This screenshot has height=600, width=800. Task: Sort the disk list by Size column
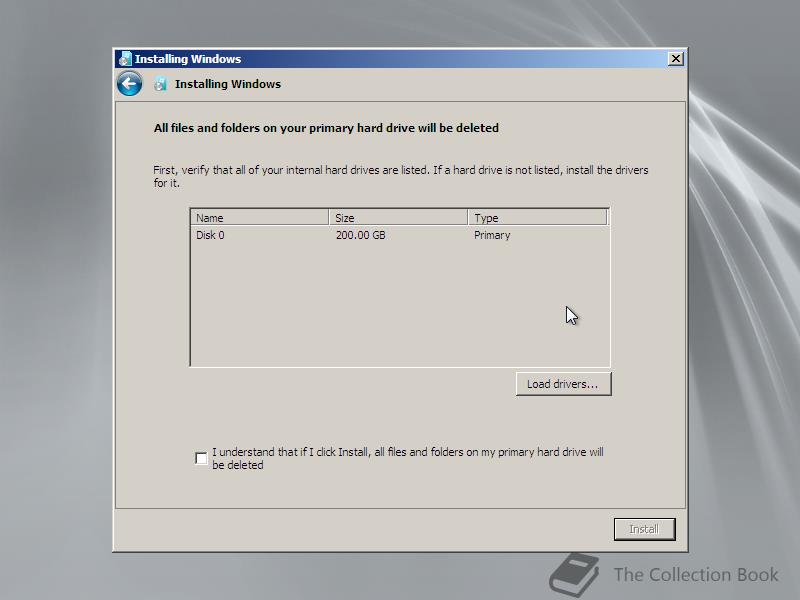click(398, 218)
